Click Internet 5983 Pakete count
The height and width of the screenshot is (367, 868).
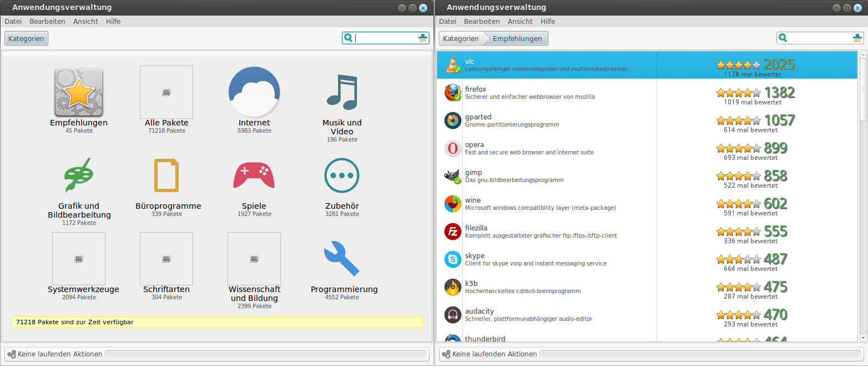254,130
